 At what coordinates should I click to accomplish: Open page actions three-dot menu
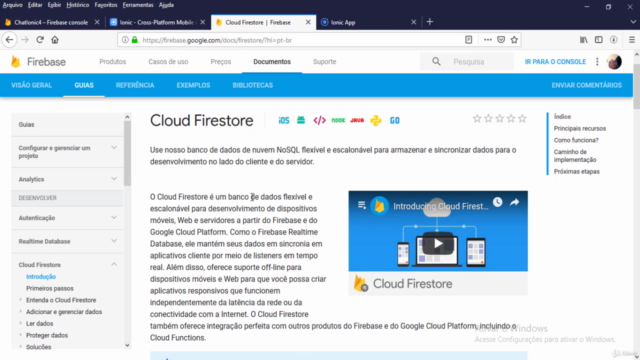tap(487, 40)
